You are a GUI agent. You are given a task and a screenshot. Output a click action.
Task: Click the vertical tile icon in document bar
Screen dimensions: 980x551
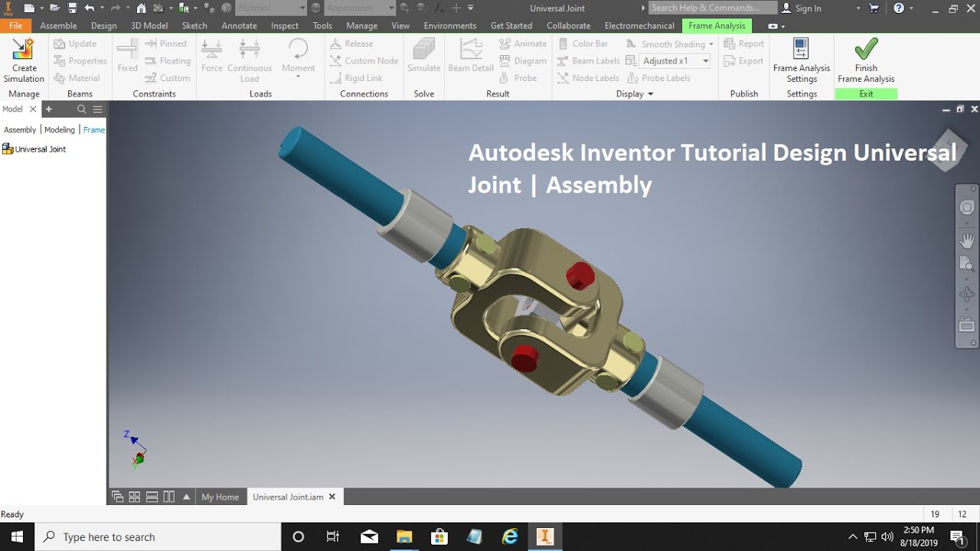point(168,497)
